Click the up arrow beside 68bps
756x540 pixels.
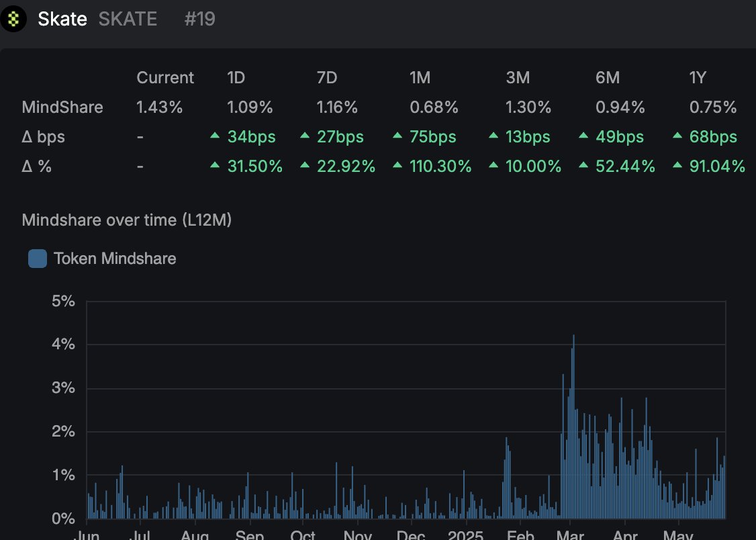677,136
